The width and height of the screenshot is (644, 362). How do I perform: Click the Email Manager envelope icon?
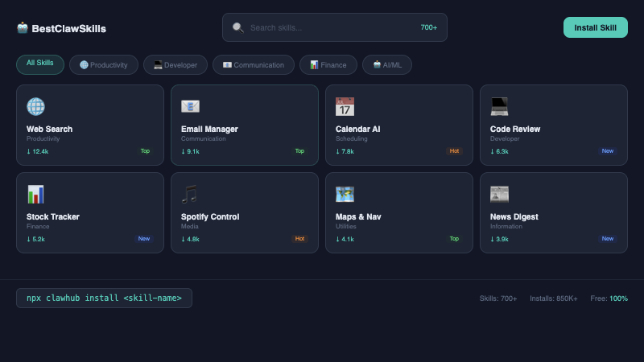pyautogui.click(x=190, y=106)
